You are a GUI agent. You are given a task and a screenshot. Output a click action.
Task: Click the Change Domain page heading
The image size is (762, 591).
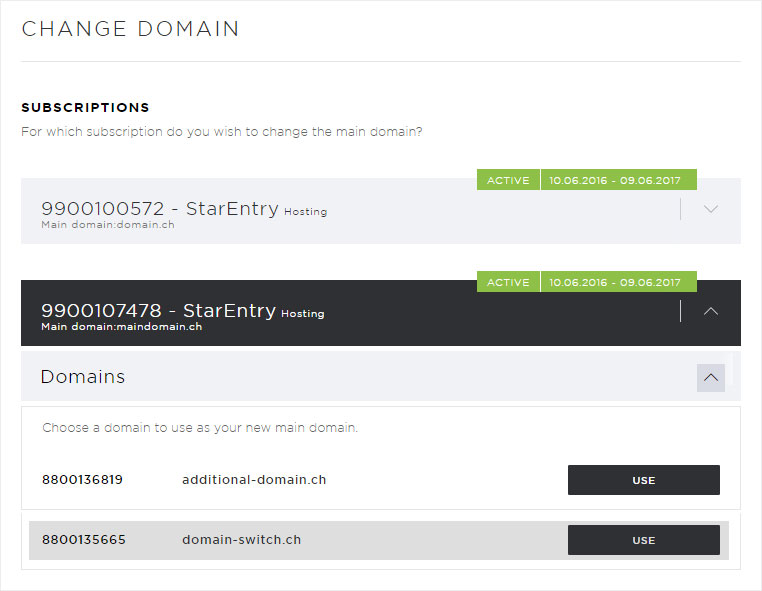130,29
